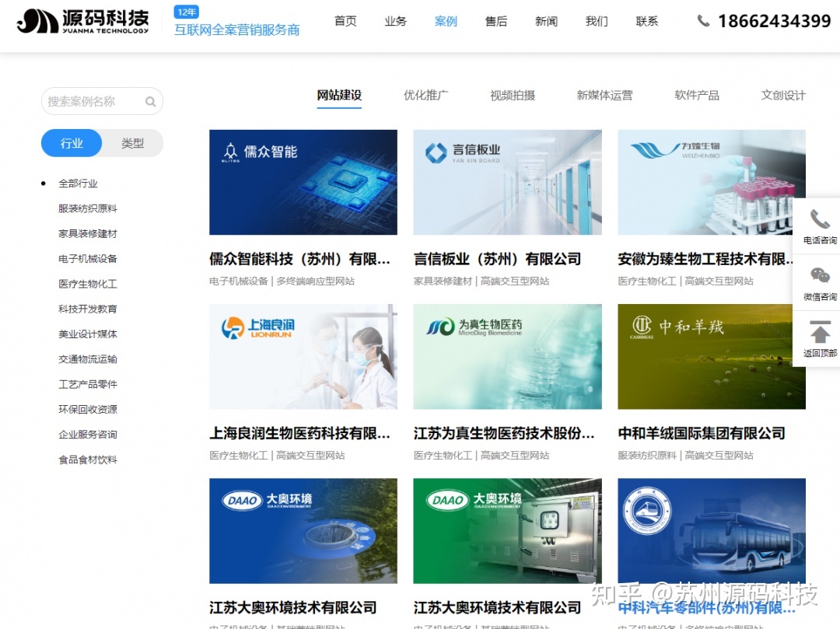This screenshot has width=840, height=629.
Task: Click title 上海良润生物医药科技有限...
Action: tap(299, 434)
